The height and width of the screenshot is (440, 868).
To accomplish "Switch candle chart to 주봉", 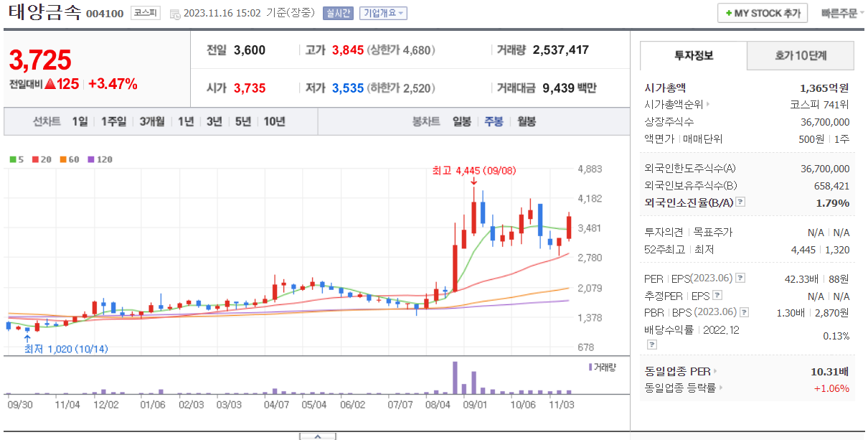I will (x=494, y=121).
